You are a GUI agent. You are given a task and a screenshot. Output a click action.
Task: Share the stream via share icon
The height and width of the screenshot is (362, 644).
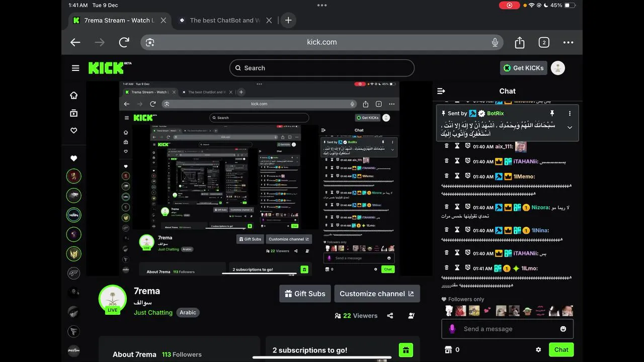[x=390, y=316]
